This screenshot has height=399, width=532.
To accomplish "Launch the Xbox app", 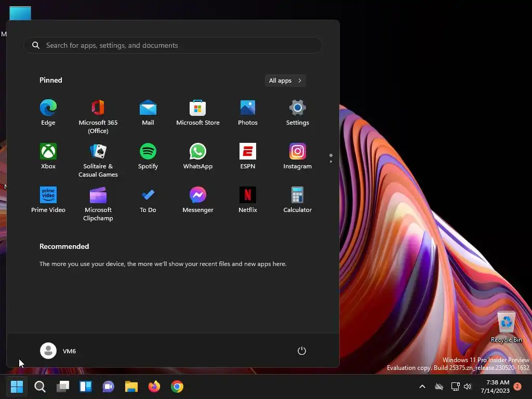I will (x=48, y=156).
